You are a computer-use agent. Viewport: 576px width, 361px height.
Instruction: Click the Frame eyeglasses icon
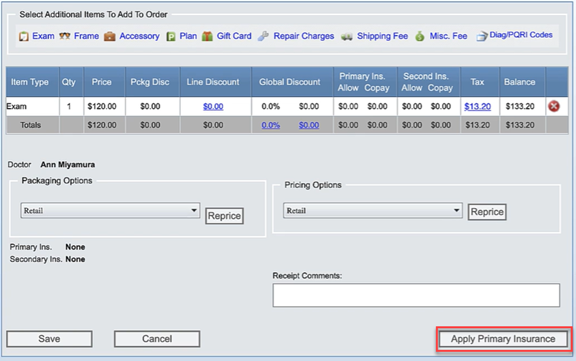[x=65, y=36]
